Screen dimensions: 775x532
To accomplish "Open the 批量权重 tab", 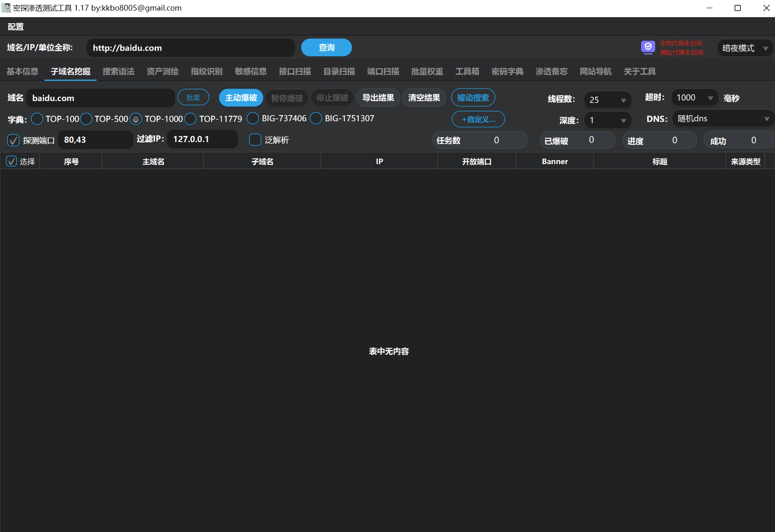I will pyautogui.click(x=427, y=71).
